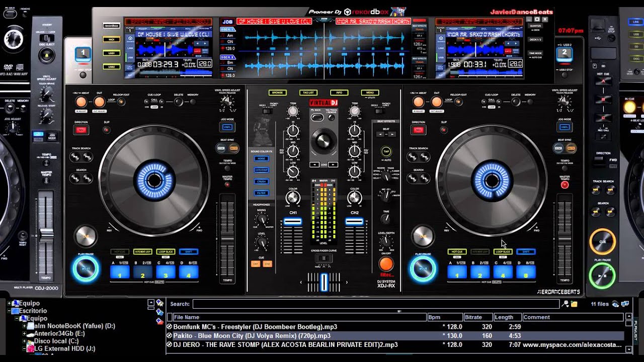The width and height of the screenshot is (644, 362).
Task: Open the INFO tab
Action: tap(339, 93)
